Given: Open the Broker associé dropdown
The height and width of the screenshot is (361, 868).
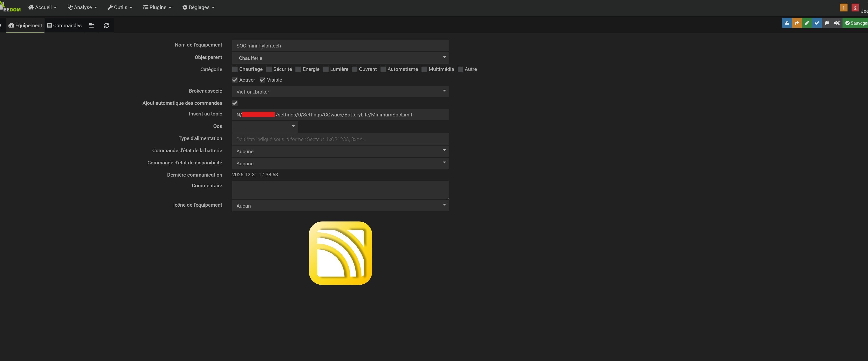Looking at the screenshot, I should tap(340, 91).
